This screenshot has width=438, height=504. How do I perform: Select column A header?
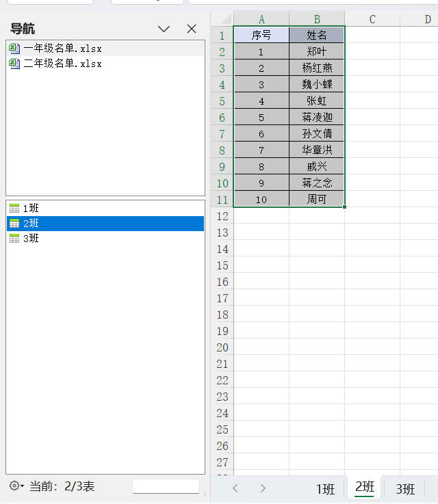click(x=261, y=18)
